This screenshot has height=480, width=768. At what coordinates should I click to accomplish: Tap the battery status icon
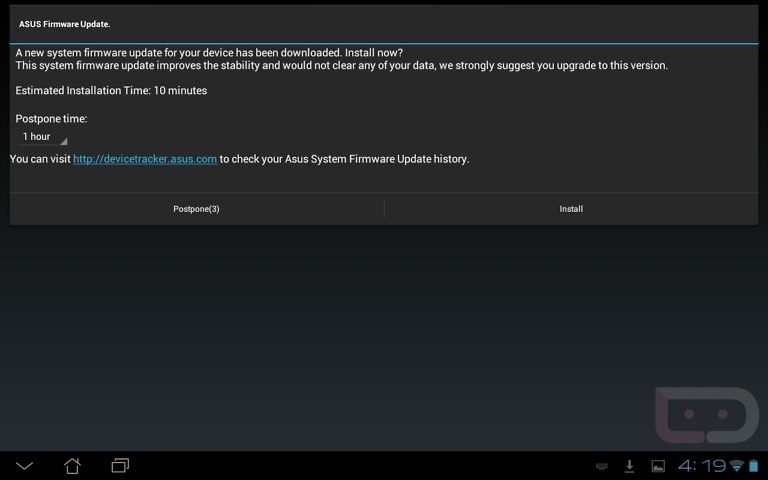pyautogui.click(x=753, y=465)
